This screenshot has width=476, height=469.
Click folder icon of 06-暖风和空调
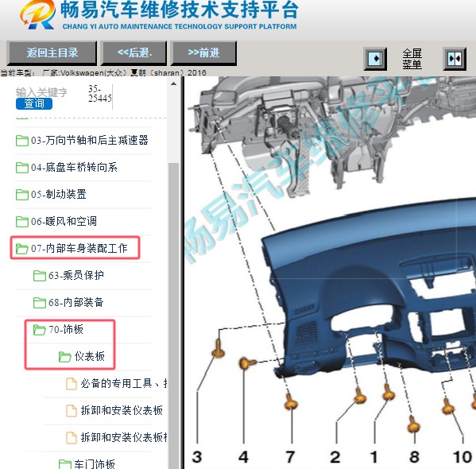[x=22, y=222]
